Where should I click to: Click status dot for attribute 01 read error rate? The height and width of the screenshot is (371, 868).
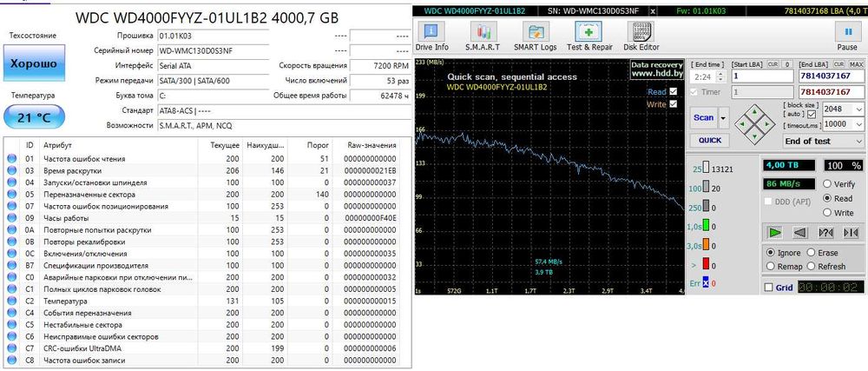(x=11, y=160)
